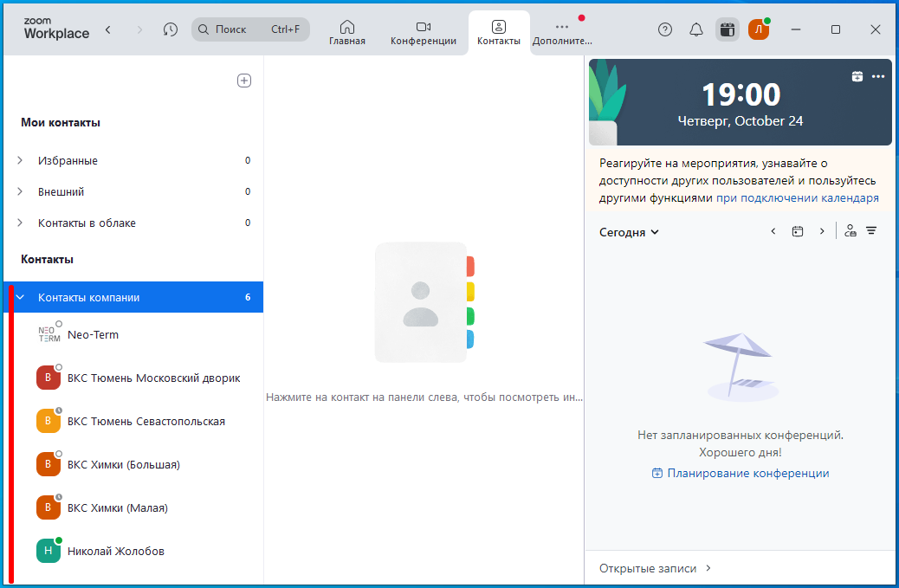Click the Планирование конференции link
899x588 pixels.
(741, 473)
